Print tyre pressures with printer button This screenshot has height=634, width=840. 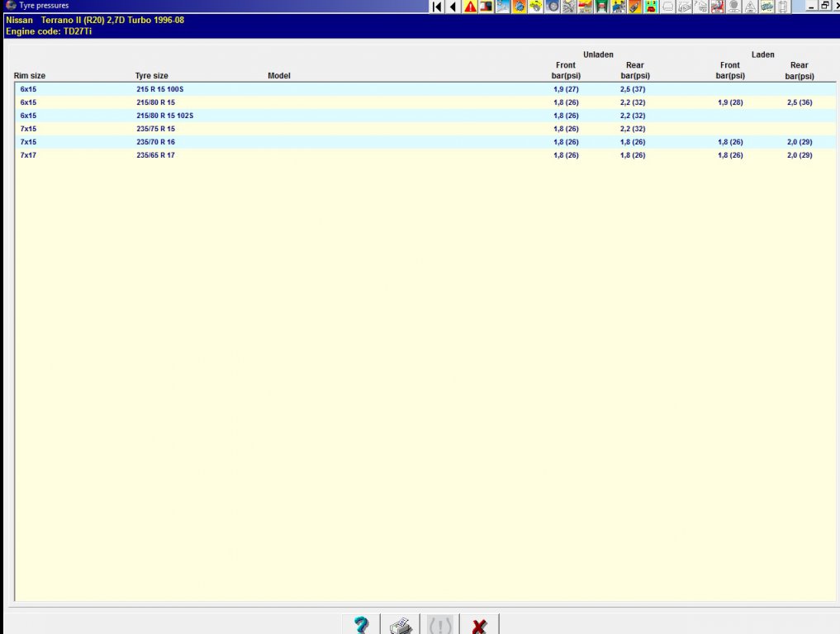point(401,624)
